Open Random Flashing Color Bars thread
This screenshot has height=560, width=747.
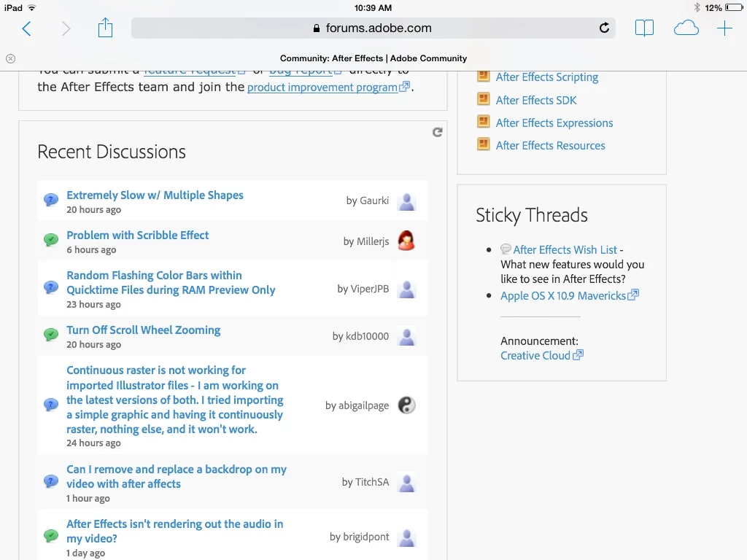point(171,282)
